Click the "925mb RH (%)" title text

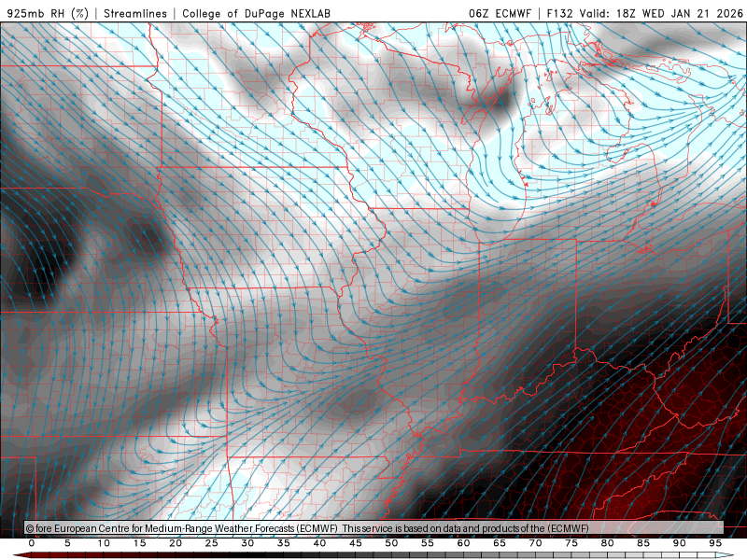coord(49,13)
